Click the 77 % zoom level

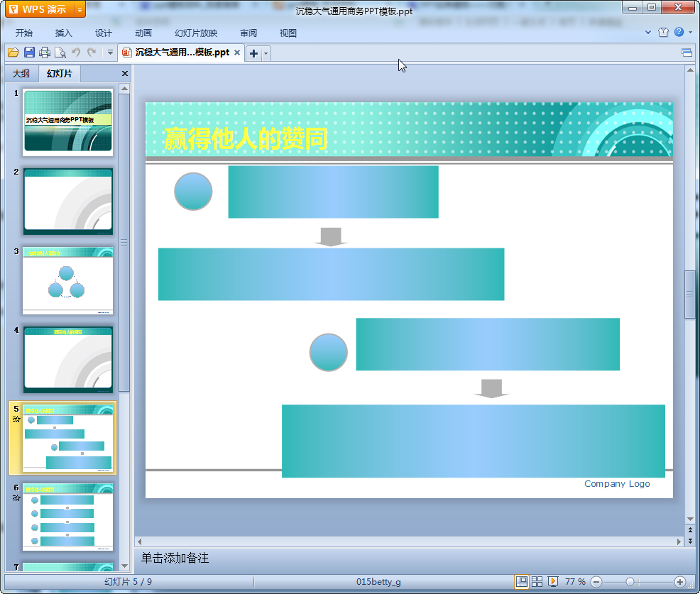tap(575, 582)
